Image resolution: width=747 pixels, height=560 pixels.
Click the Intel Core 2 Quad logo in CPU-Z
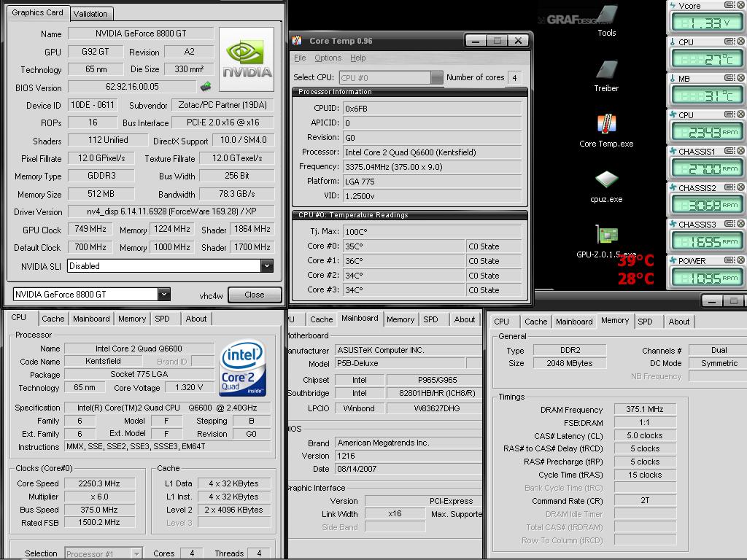pos(242,367)
